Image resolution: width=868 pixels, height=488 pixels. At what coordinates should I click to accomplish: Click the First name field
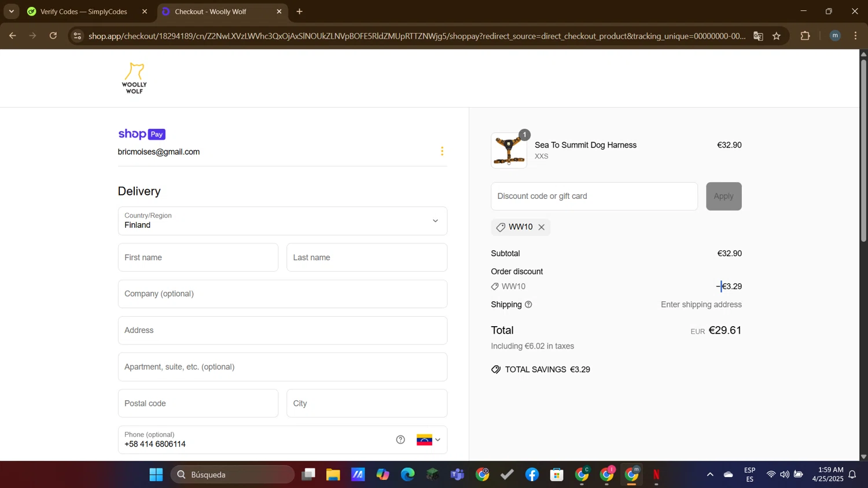coord(198,257)
